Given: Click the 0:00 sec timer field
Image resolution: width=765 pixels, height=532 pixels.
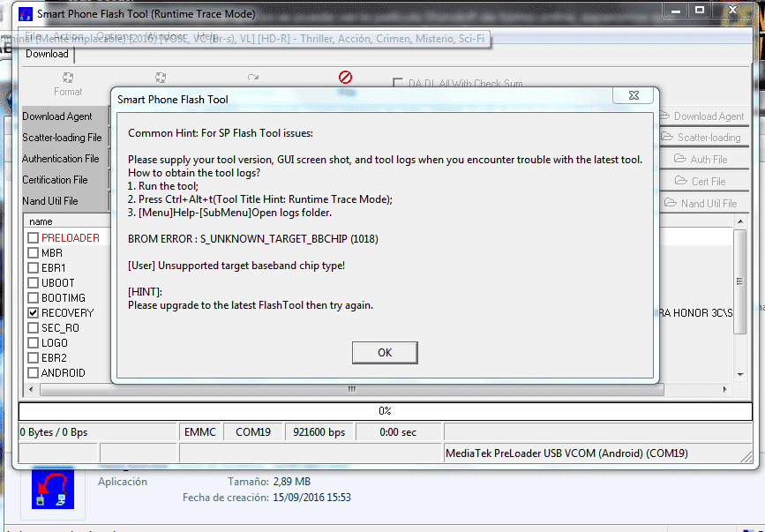Looking at the screenshot, I should pyautogui.click(x=398, y=432).
